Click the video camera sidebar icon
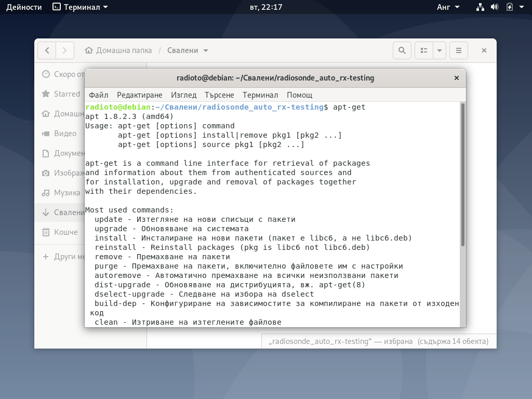The width and height of the screenshot is (532, 399). (46, 134)
